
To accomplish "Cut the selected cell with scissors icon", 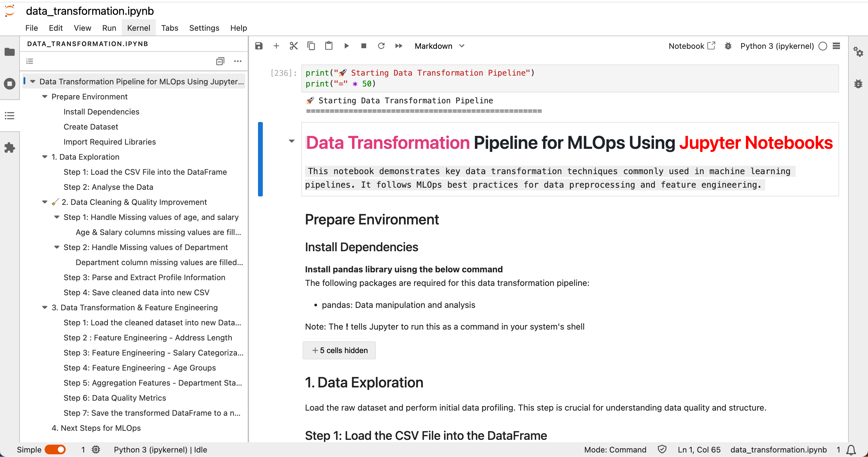I will click(294, 46).
